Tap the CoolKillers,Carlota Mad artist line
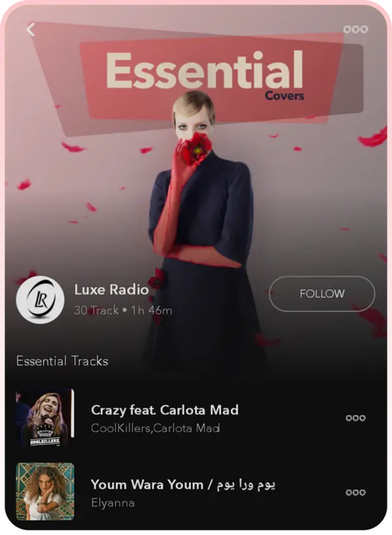This screenshot has width=392, height=535. tap(155, 429)
